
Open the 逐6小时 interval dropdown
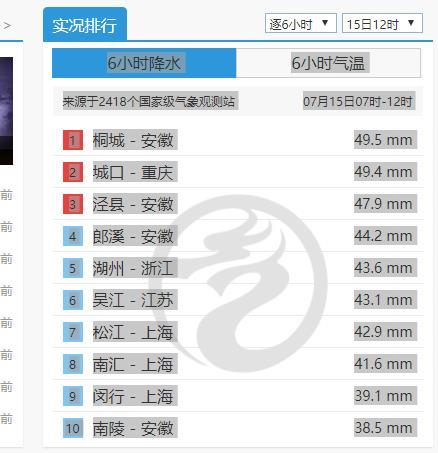point(301,23)
